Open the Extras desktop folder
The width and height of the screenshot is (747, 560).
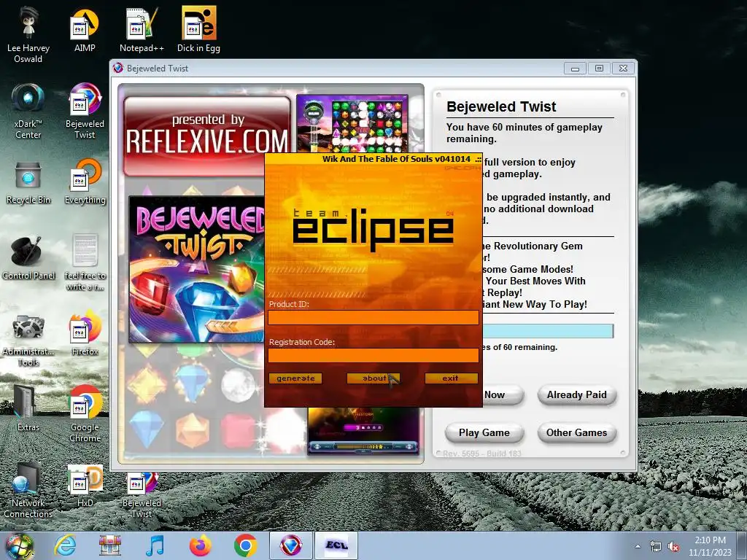(x=28, y=408)
